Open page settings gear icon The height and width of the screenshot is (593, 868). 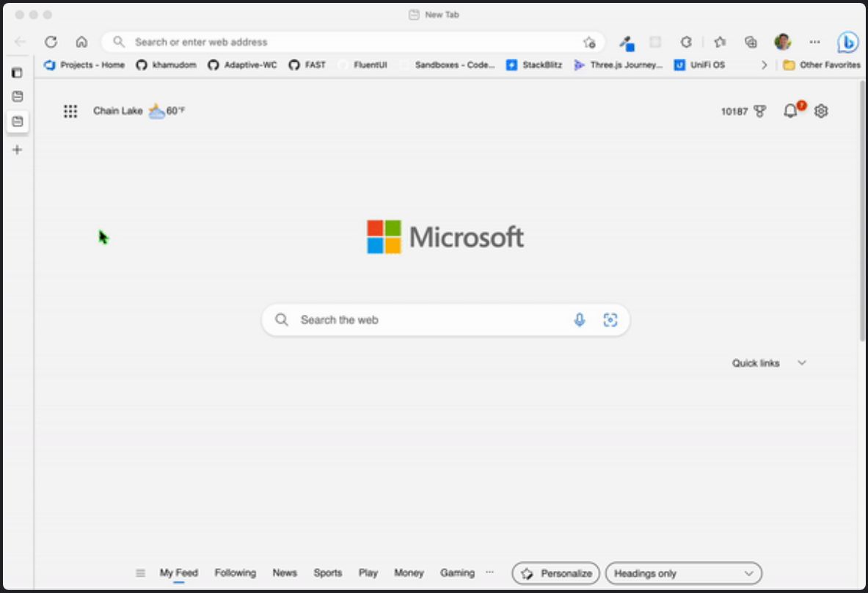click(x=821, y=112)
